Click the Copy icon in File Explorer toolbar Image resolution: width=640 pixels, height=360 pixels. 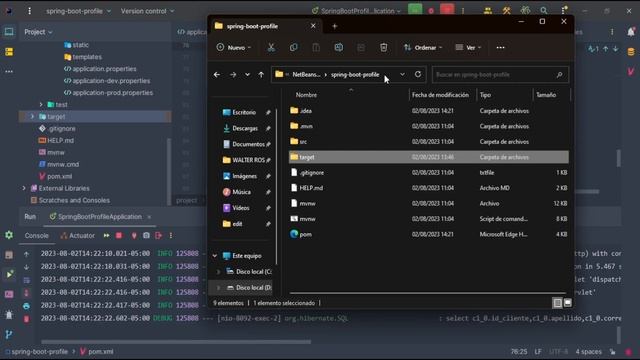tap(293, 48)
